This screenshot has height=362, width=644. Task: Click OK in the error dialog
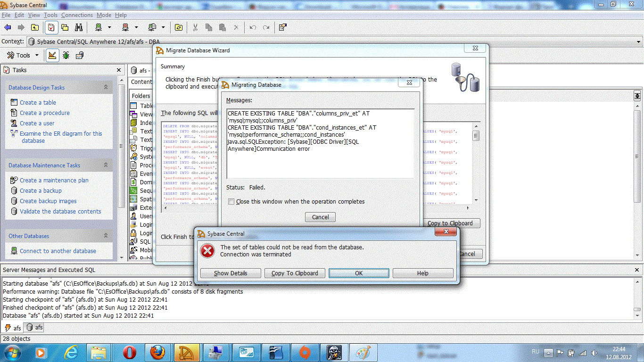pyautogui.click(x=359, y=273)
